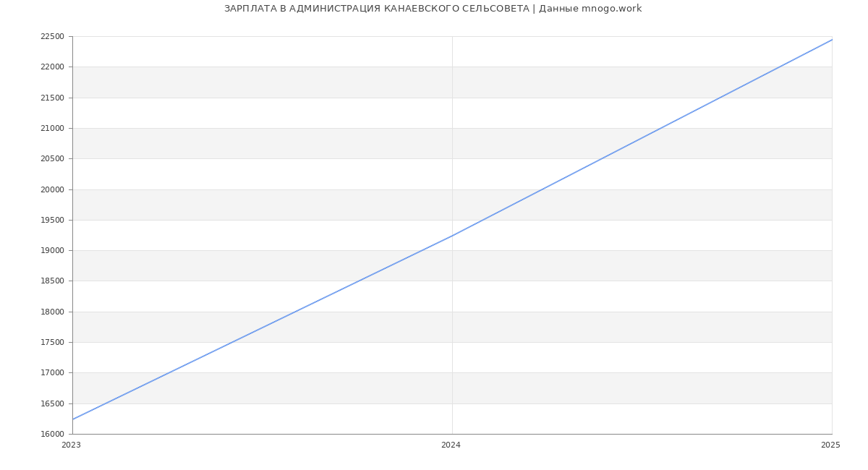Click the 21500 y-axis value
This screenshot has height=470, width=868.
pos(52,98)
